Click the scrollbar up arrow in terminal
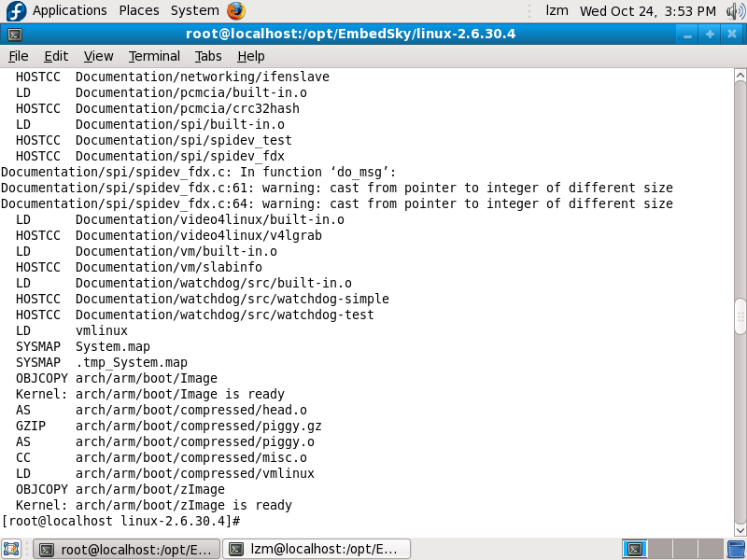The height and width of the screenshot is (560, 747). pos(740,76)
